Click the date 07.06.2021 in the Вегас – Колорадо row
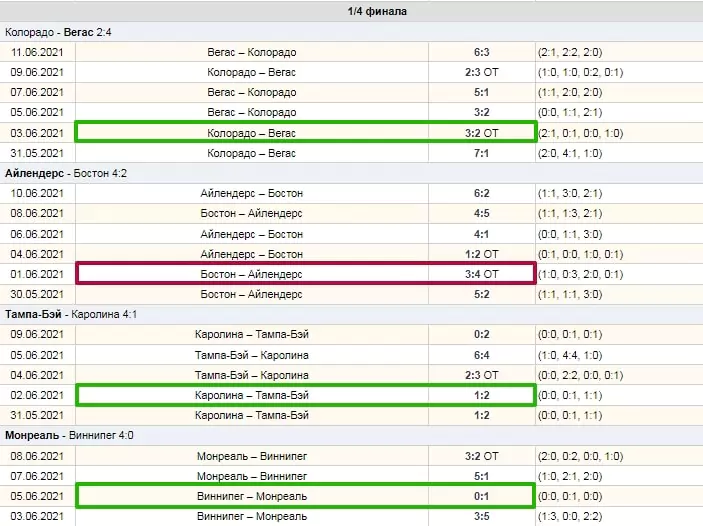The width and height of the screenshot is (703, 526). pos(37,92)
